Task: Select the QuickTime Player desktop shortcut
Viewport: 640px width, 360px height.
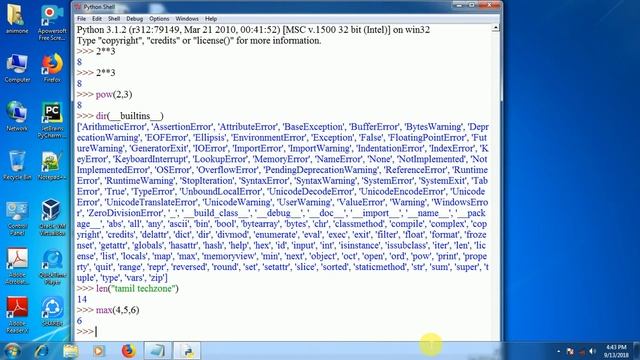Action: click(x=52, y=266)
